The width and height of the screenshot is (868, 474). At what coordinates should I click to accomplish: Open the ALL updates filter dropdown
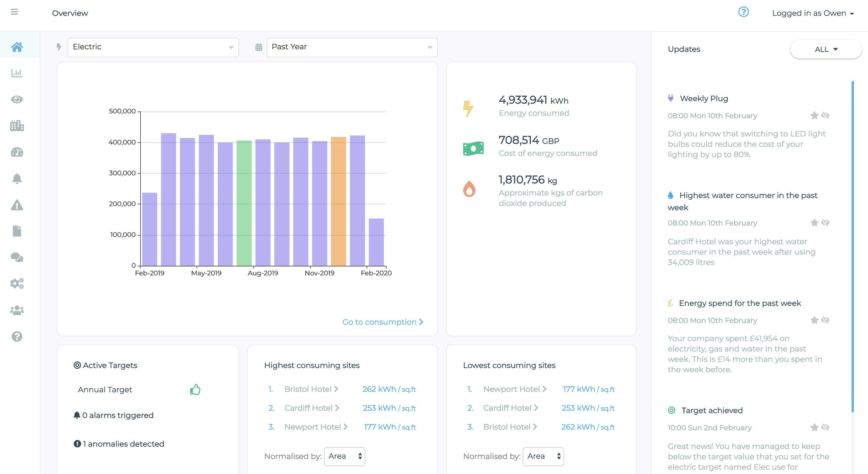click(826, 49)
